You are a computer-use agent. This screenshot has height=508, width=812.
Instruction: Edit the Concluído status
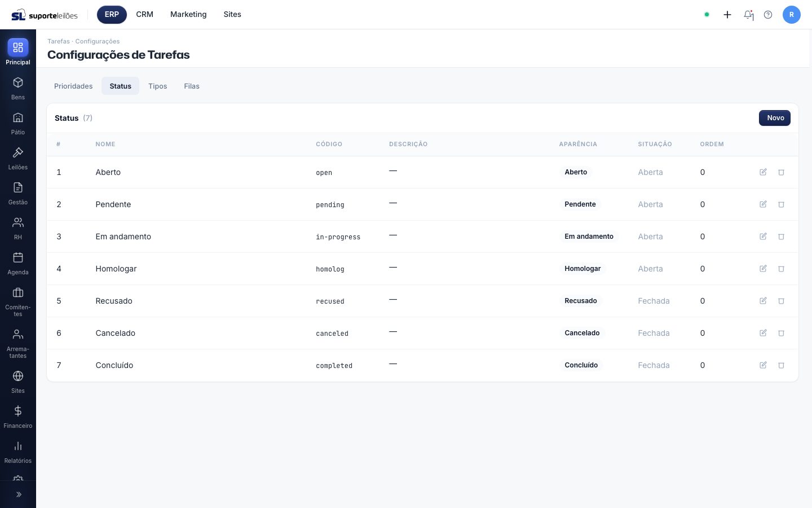point(763,365)
